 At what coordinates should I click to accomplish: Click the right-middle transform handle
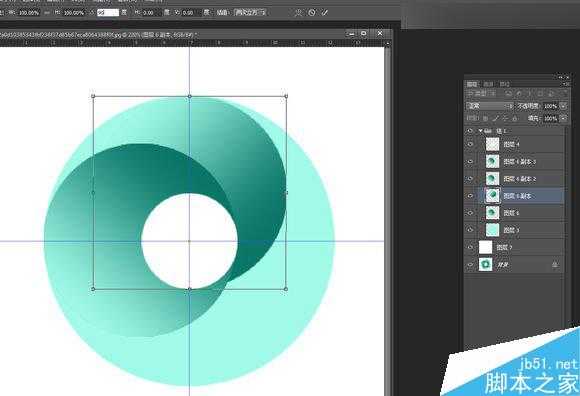tap(286, 192)
